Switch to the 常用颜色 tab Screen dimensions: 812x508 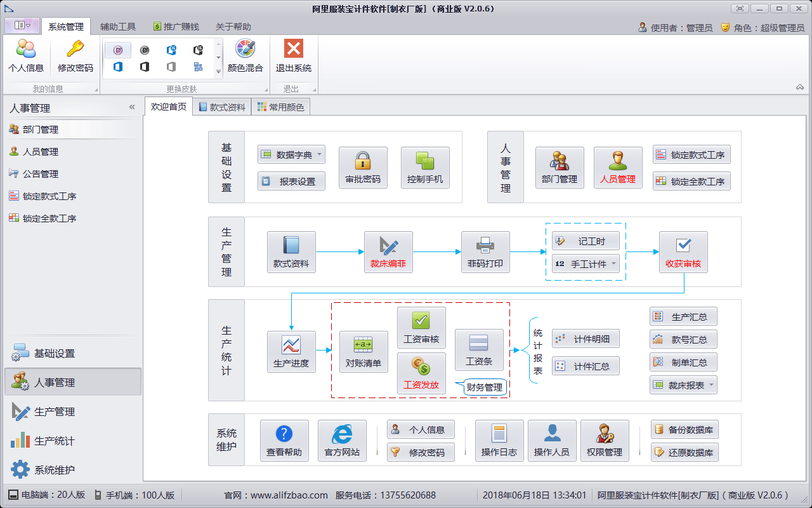[x=280, y=107]
